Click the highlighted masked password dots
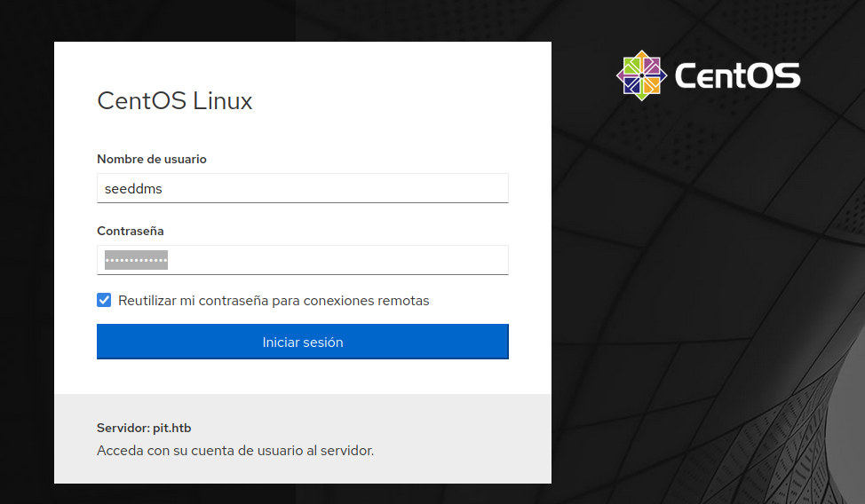This screenshot has width=865, height=504. point(136,260)
